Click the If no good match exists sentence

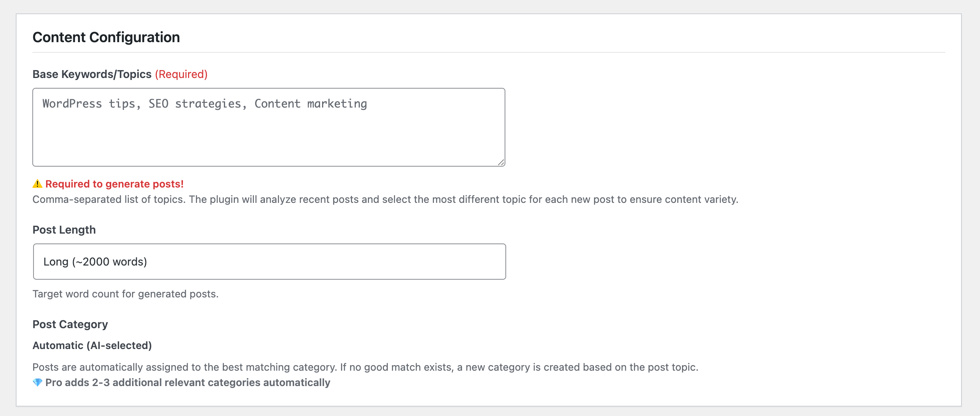[x=519, y=367]
